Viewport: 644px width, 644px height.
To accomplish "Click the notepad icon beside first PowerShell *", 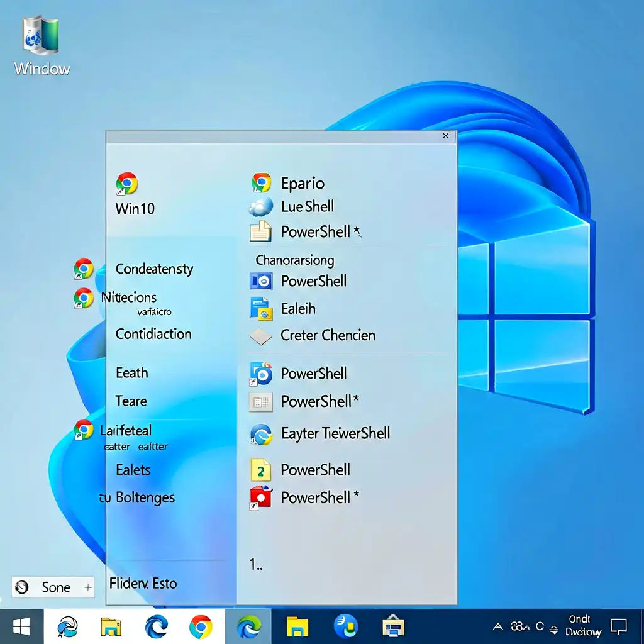I will 260,231.
